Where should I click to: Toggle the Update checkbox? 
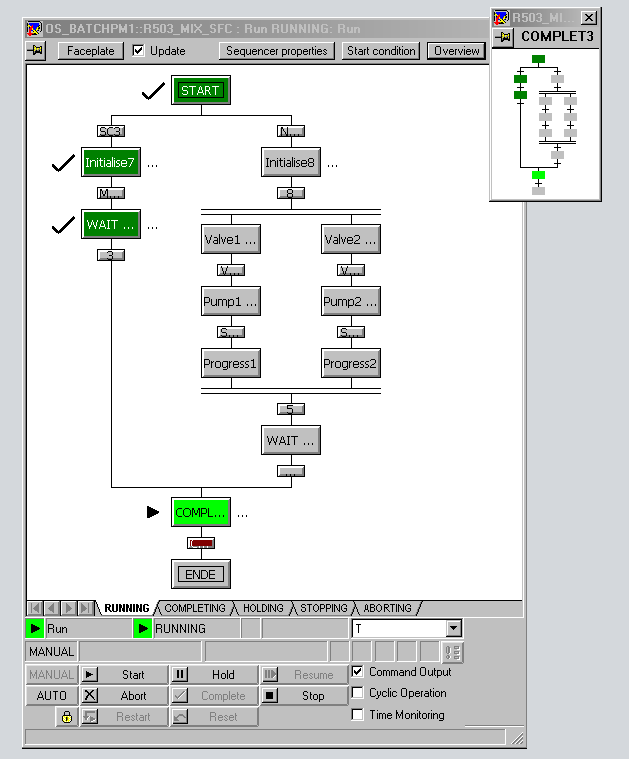(138, 50)
